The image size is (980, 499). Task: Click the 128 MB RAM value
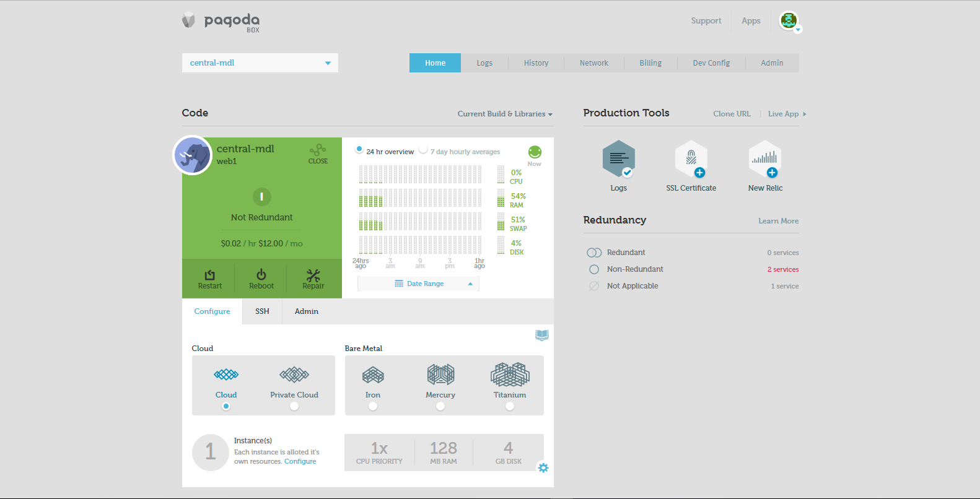(444, 452)
